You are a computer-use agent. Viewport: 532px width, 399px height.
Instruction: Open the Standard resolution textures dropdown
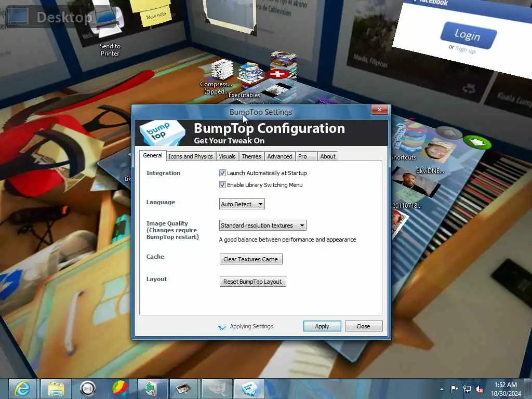tap(262, 225)
